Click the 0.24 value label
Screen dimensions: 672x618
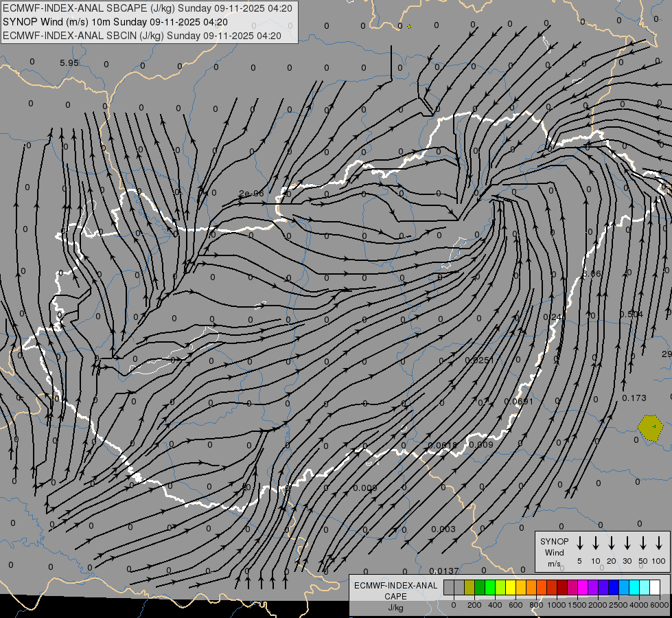(553, 317)
